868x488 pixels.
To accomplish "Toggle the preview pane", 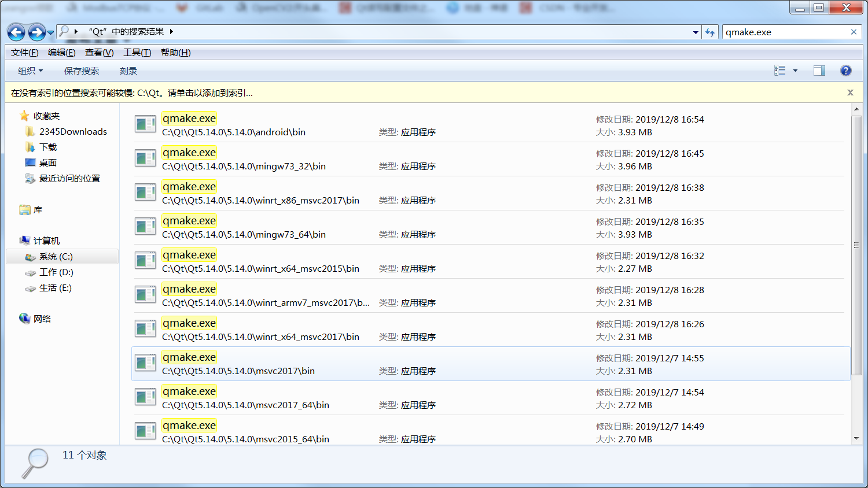I will [x=819, y=71].
